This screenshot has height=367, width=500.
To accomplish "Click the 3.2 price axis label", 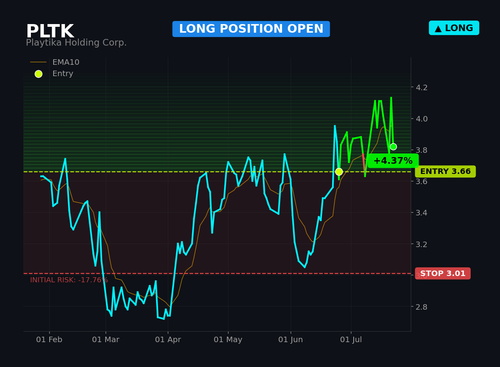I will (x=422, y=244).
